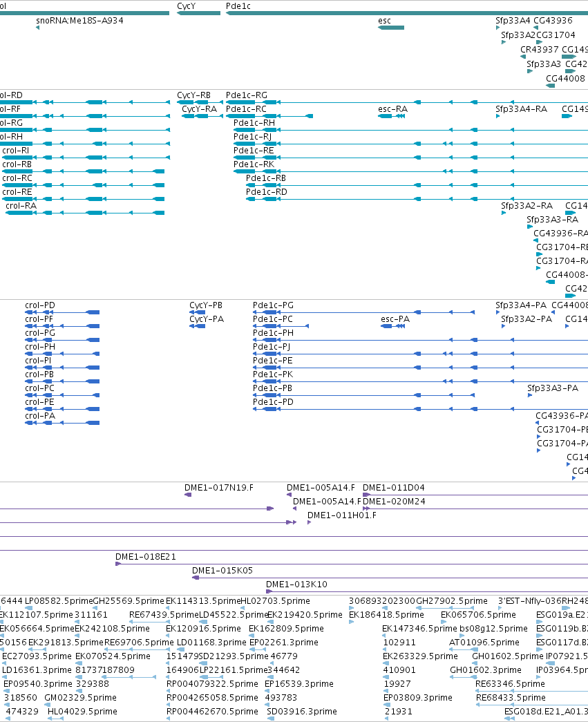This screenshot has height=722, width=588.
Task: Select EST EK219420.5prime
Action: (305, 615)
